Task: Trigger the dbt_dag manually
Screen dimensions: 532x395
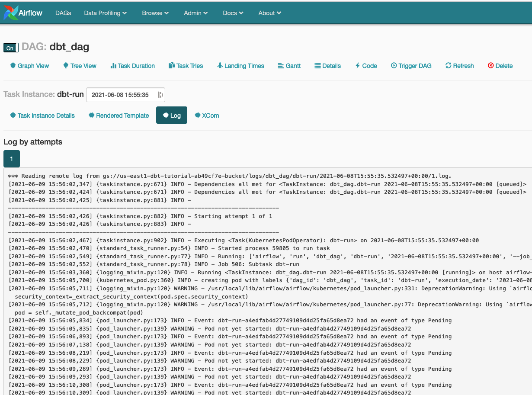Action: 411,66
